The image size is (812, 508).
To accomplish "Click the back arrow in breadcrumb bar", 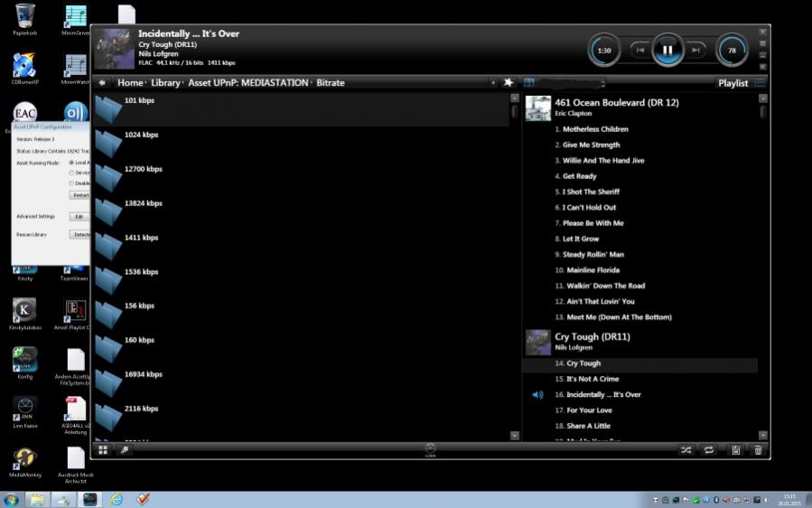I will click(x=102, y=83).
